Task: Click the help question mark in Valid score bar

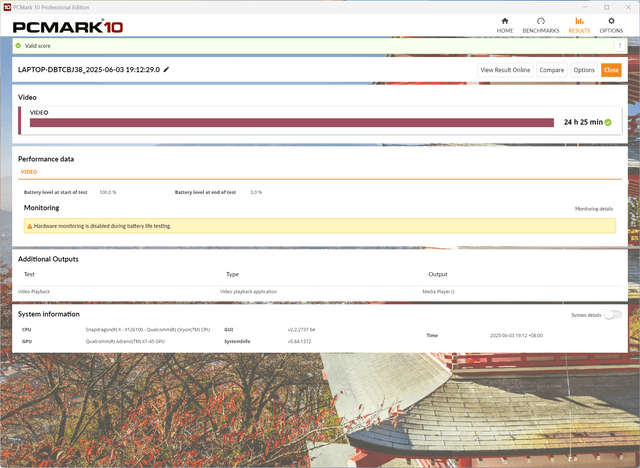Action: point(620,46)
